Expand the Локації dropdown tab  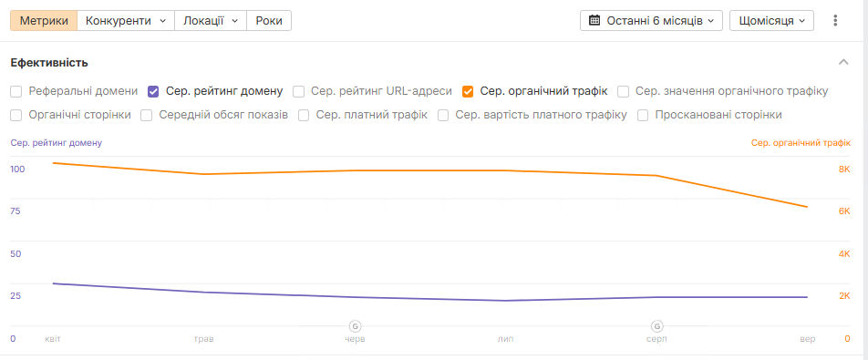(211, 21)
